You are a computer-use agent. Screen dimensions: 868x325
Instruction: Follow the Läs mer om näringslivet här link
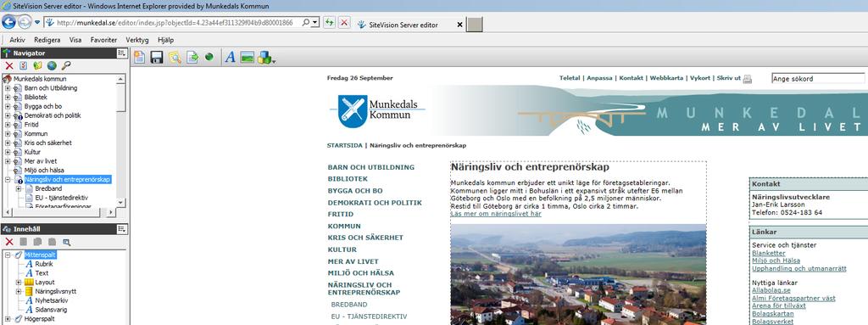(x=496, y=214)
